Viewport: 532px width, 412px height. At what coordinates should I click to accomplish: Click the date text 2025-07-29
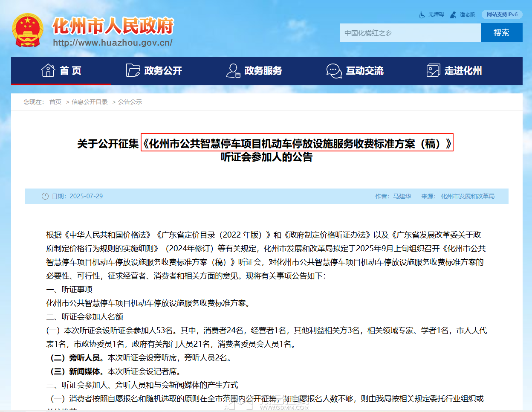click(x=86, y=196)
